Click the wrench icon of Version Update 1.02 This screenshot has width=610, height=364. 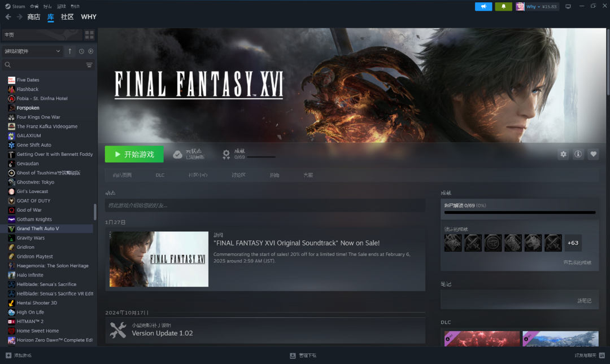point(117,330)
